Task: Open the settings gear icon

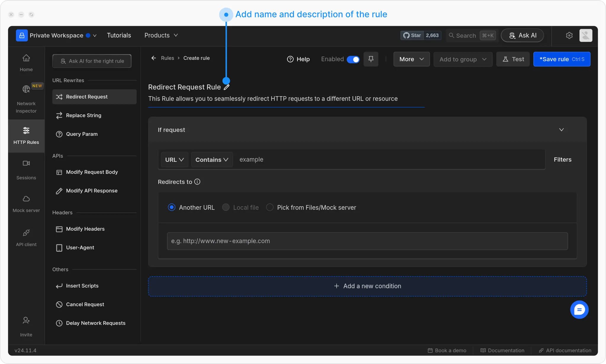Action: click(x=569, y=35)
